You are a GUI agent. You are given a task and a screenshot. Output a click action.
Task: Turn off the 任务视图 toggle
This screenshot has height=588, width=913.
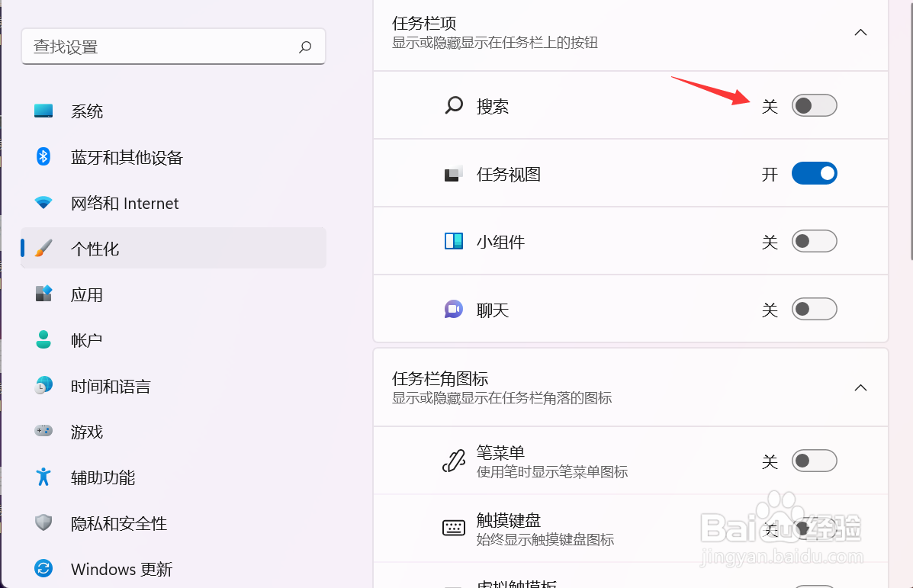pyautogui.click(x=814, y=173)
